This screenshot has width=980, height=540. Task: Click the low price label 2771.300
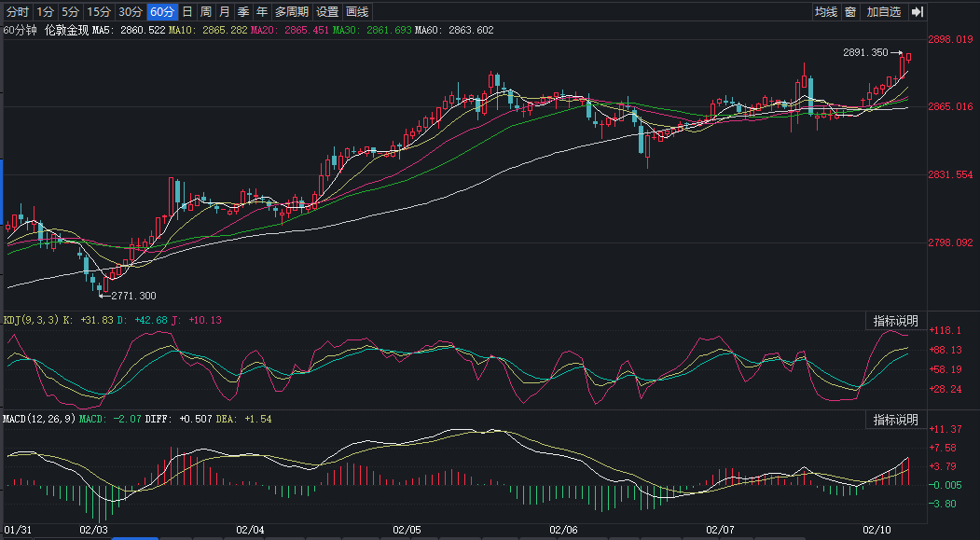[133, 296]
